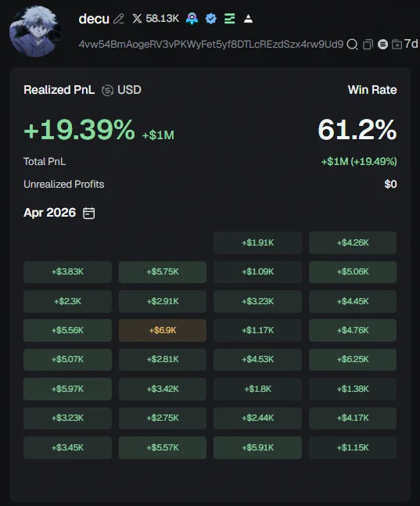Click the Win Rate heading
This screenshot has height=506, width=420.
point(372,90)
